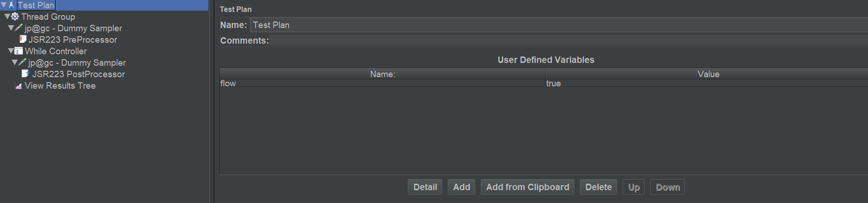Image resolution: width=868 pixels, height=203 pixels.
Task: Click Add from Clipboard button
Action: point(528,187)
